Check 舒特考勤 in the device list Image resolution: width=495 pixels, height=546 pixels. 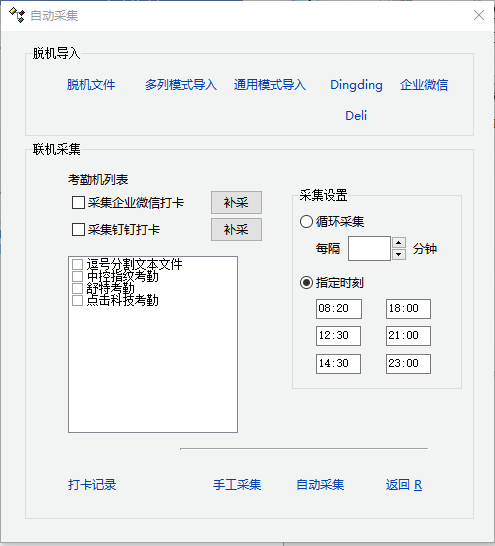click(x=77, y=288)
